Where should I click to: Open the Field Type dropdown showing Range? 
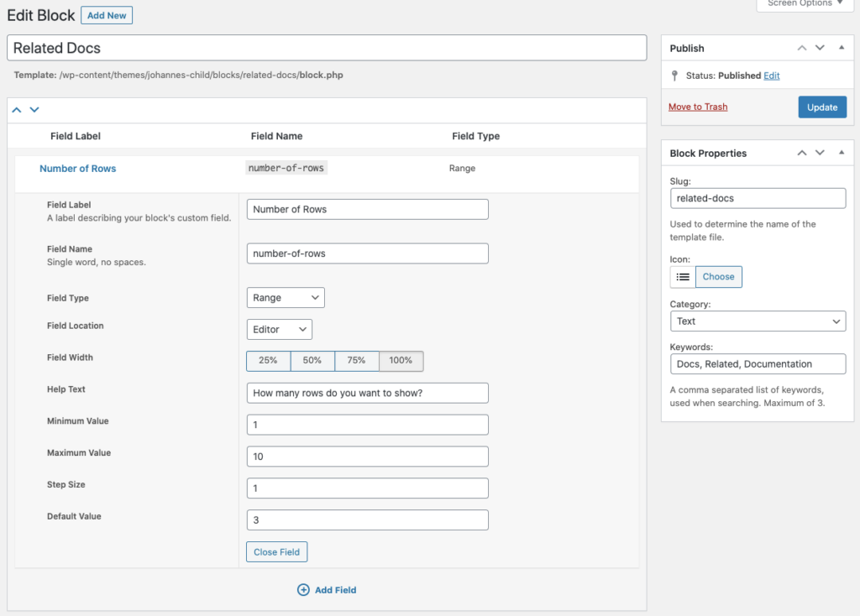286,298
